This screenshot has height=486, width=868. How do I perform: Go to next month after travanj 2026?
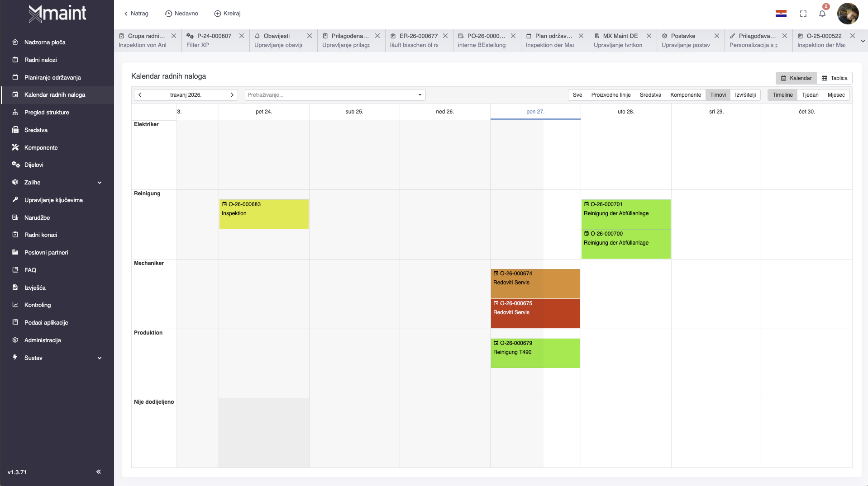click(232, 95)
